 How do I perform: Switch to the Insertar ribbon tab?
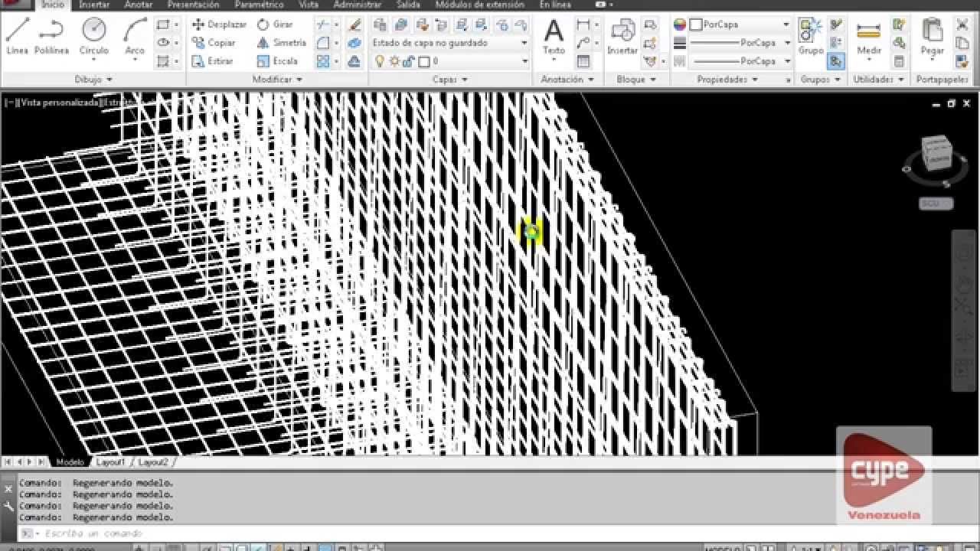coord(94,5)
